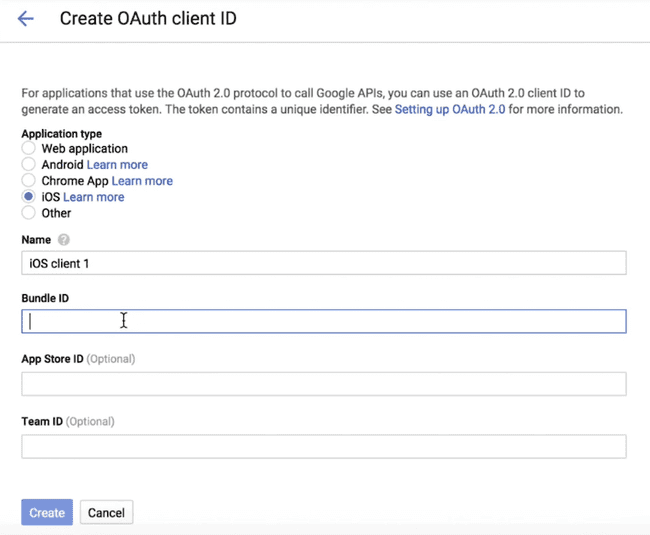Screen dimensions: 650x535
Task: Click the App Store ID label text
Action: point(52,359)
